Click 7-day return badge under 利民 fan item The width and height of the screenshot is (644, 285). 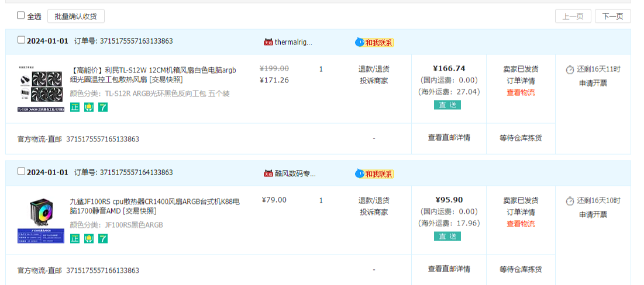coord(103,107)
